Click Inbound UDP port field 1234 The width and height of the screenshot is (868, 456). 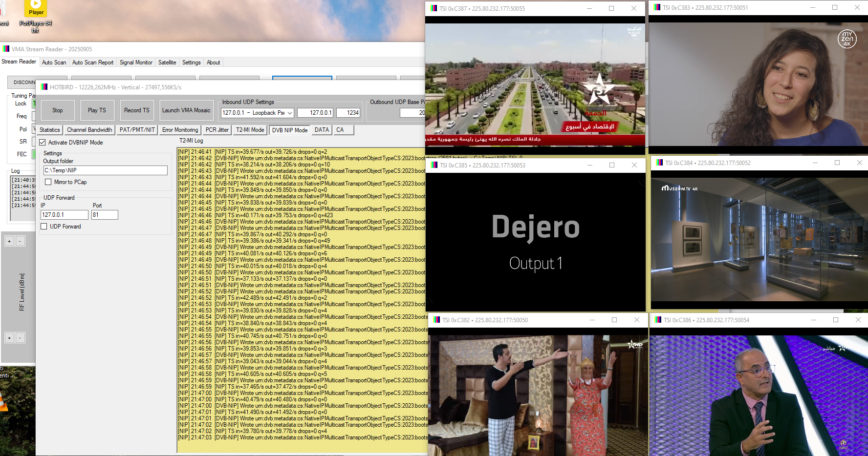click(x=348, y=113)
